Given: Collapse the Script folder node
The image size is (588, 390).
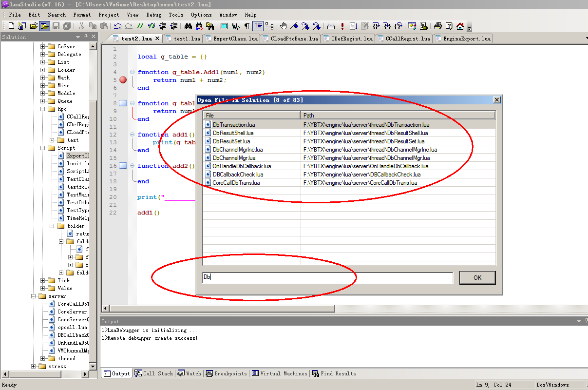Looking at the screenshot, I should point(43,148).
